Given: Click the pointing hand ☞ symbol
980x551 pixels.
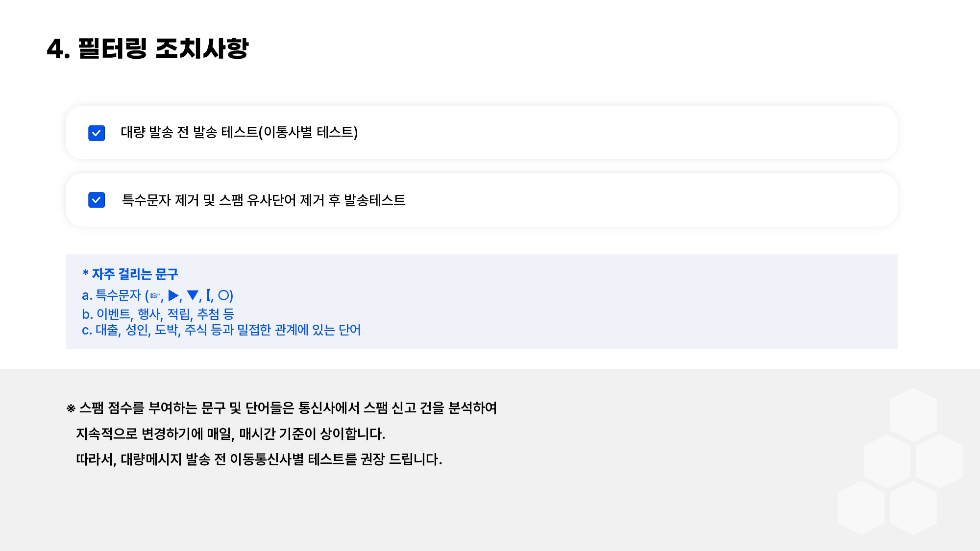Looking at the screenshot, I should click(x=155, y=296).
